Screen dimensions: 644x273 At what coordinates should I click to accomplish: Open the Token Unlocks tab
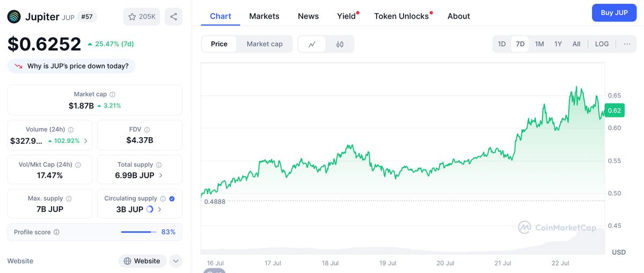coord(402,16)
